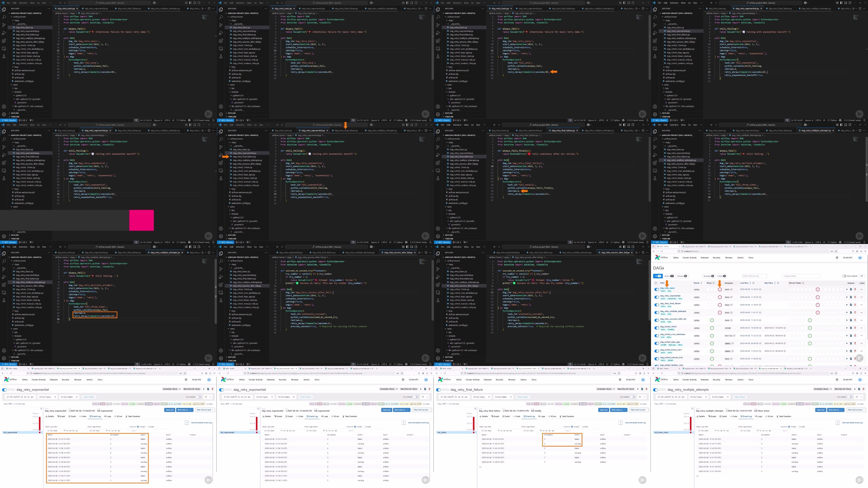Open Filter DAG by task dropdown on dag_retry_final_failure page
This screenshot has height=488, width=868.
tap(639, 410)
